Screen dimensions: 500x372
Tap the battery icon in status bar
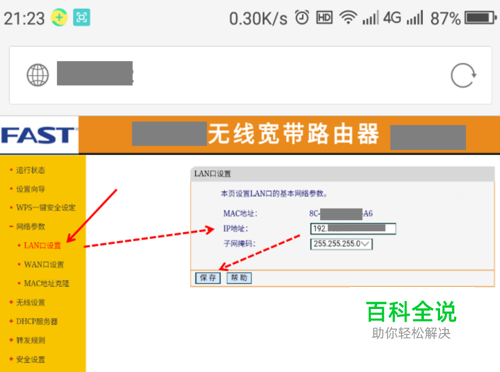coord(480,18)
